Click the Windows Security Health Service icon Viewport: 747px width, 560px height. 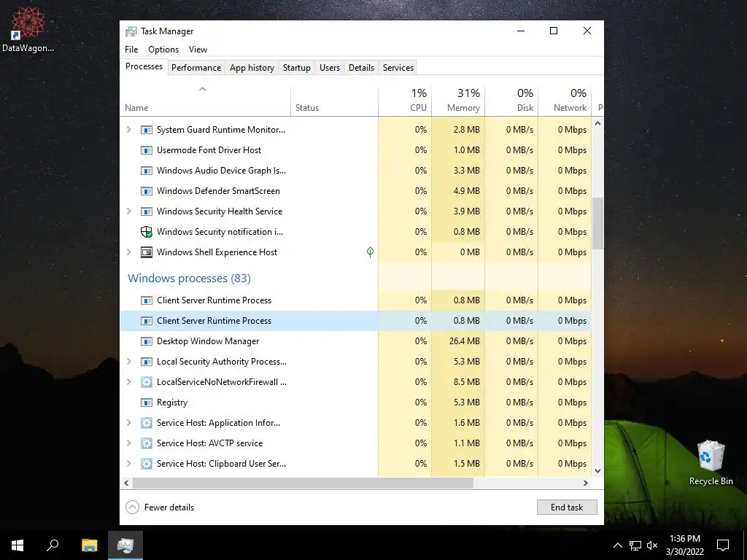point(146,211)
